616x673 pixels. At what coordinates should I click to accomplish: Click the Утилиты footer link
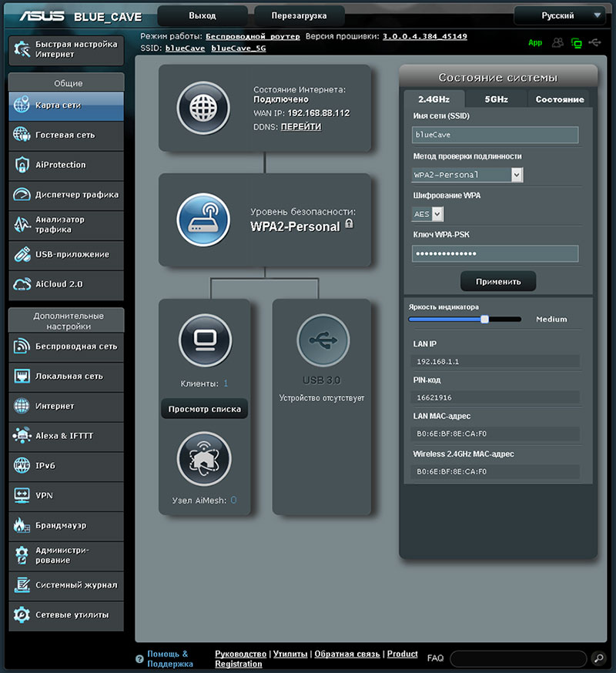coord(290,654)
